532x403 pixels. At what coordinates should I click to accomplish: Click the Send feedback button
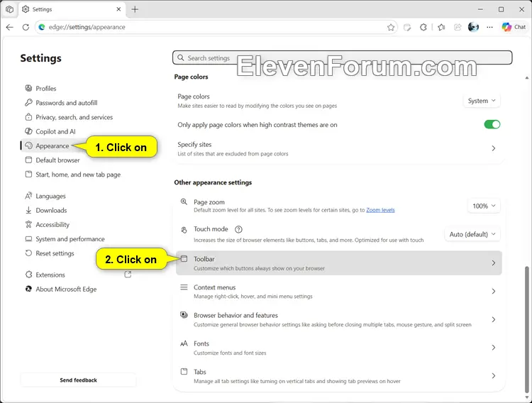pos(78,380)
